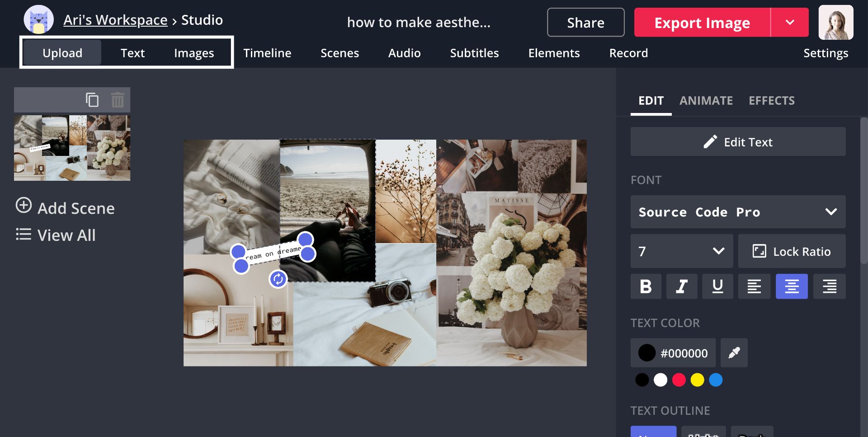Click the project title 'how to make aesthe...'
The image size is (868, 437).
pyautogui.click(x=419, y=22)
